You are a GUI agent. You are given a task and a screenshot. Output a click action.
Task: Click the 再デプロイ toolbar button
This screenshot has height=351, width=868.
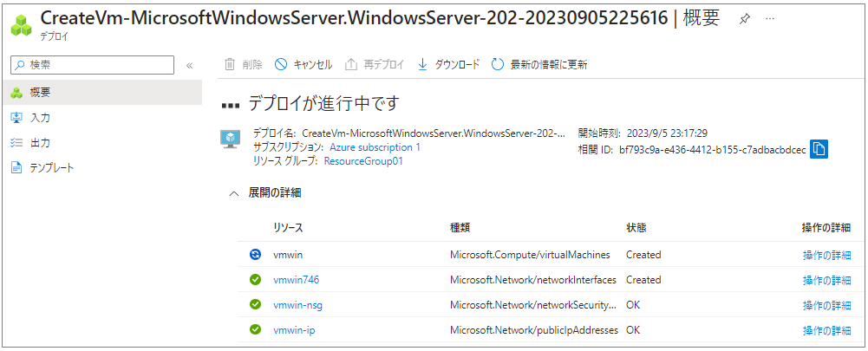(x=375, y=64)
